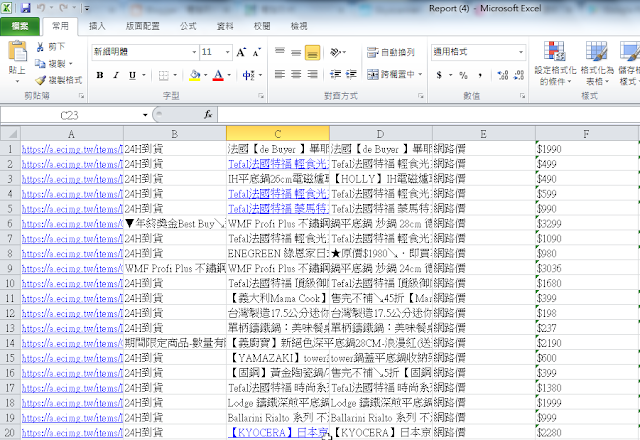
Task: Click the text orientation icon
Action: click(336, 52)
